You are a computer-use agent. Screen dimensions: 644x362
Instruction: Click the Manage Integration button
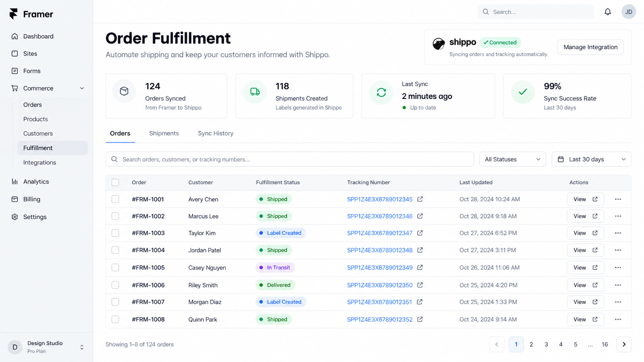pos(590,47)
